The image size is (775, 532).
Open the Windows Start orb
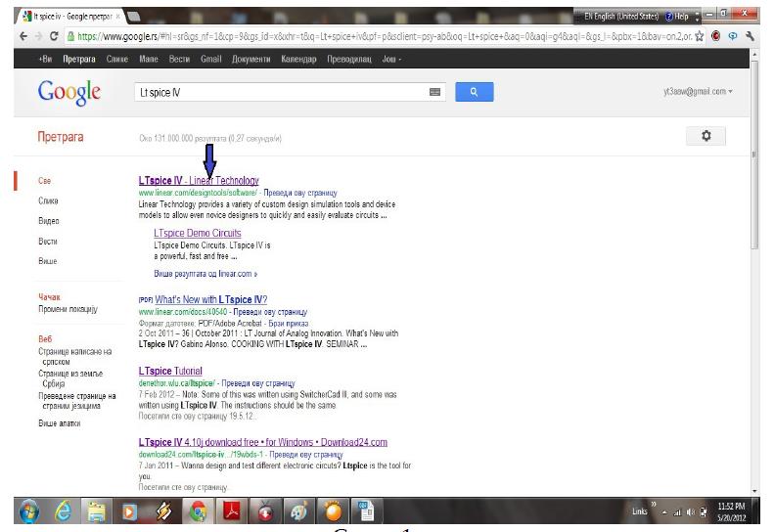(x=28, y=511)
